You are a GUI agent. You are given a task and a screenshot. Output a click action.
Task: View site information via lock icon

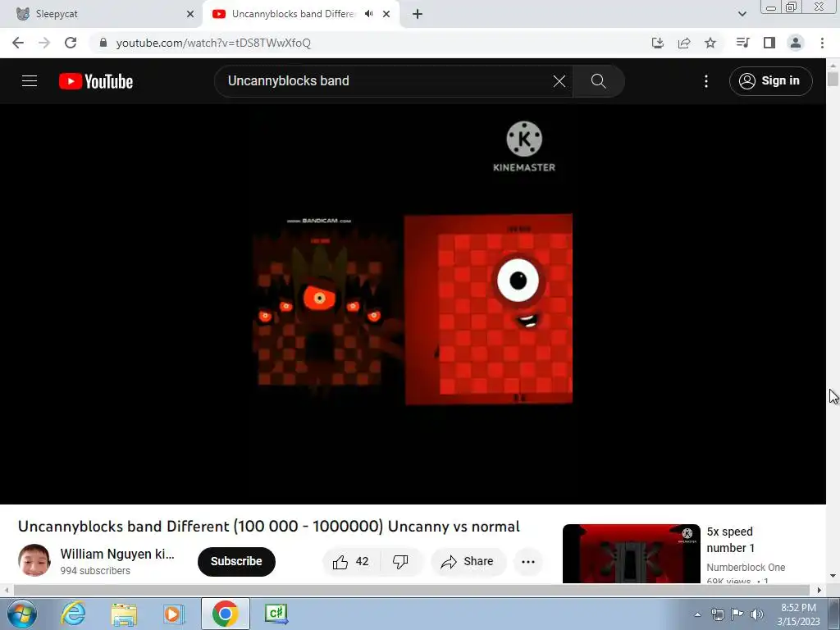click(x=103, y=43)
